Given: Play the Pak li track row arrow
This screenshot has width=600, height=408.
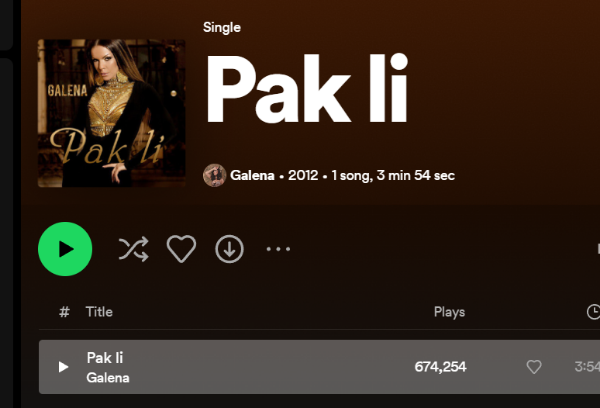Looking at the screenshot, I should pos(63,367).
